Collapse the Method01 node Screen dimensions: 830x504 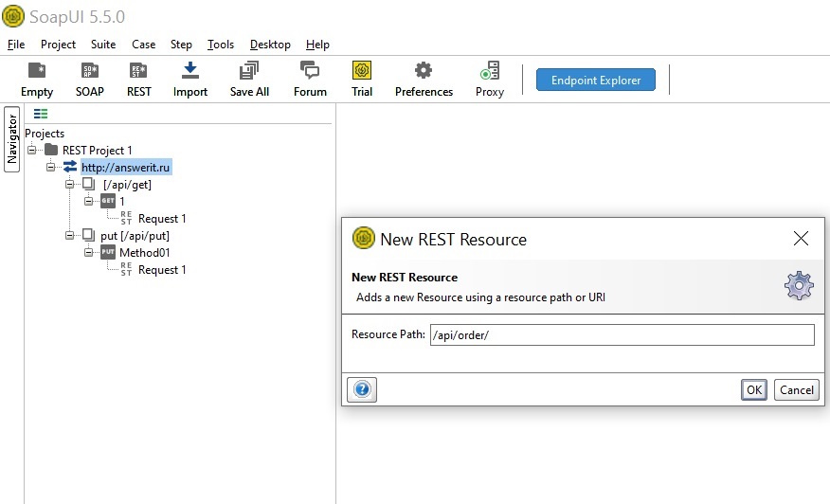88,252
